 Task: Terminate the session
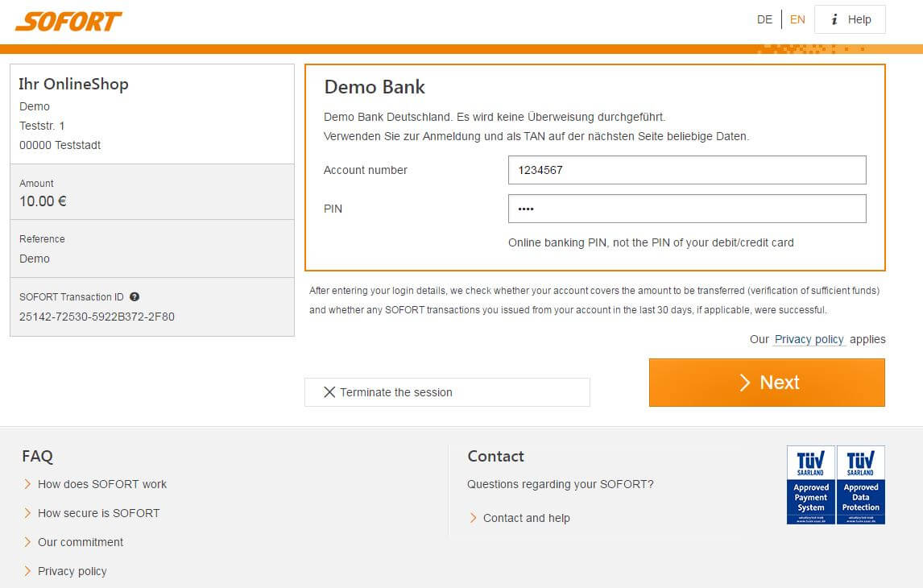447,392
